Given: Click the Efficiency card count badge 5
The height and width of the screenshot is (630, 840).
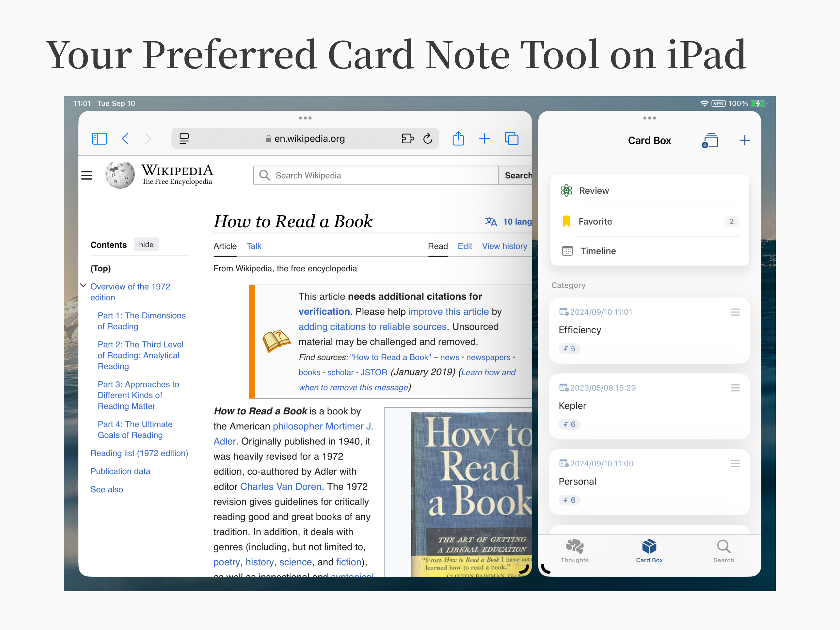Looking at the screenshot, I should click(x=569, y=349).
